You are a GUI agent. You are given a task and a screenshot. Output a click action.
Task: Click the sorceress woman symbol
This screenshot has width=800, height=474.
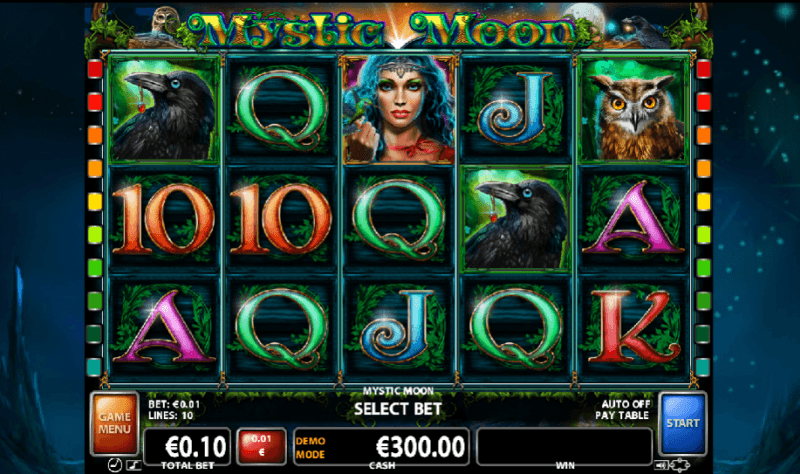point(398,109)
